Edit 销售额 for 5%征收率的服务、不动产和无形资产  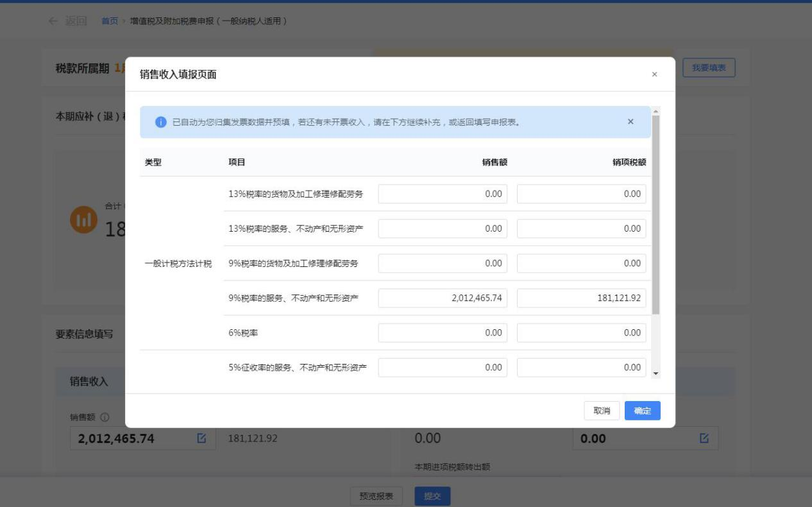click(x=443, y=367)
